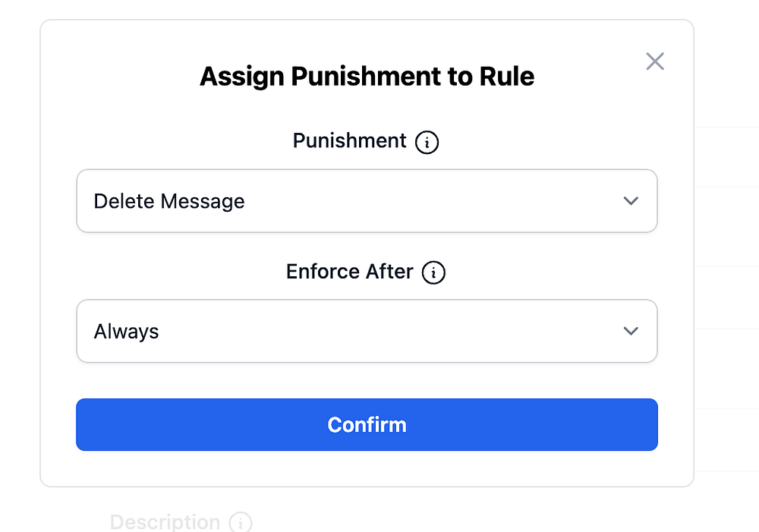Click the chevron arrow in the Delete Message field

(x=631, y=201)
